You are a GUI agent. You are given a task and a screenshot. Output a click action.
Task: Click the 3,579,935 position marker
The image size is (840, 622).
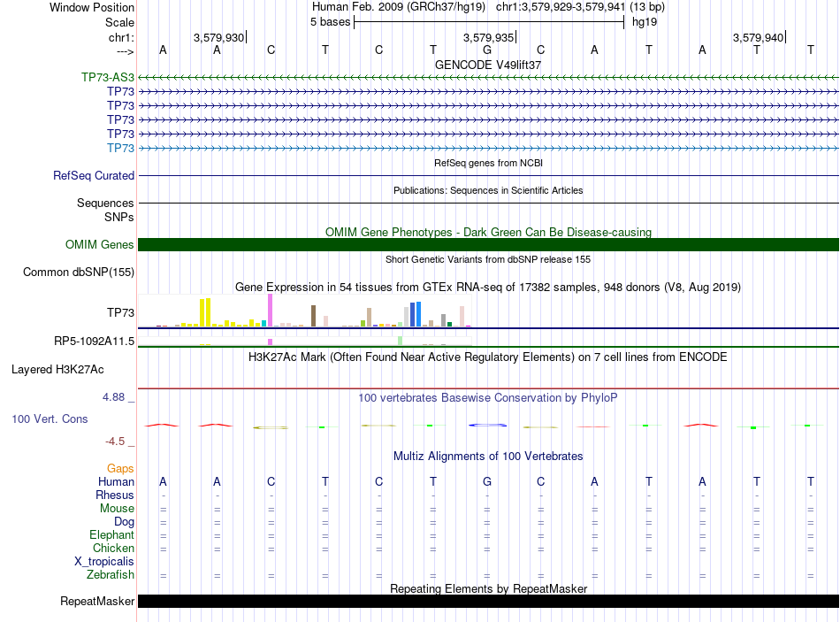coord(489,37)
